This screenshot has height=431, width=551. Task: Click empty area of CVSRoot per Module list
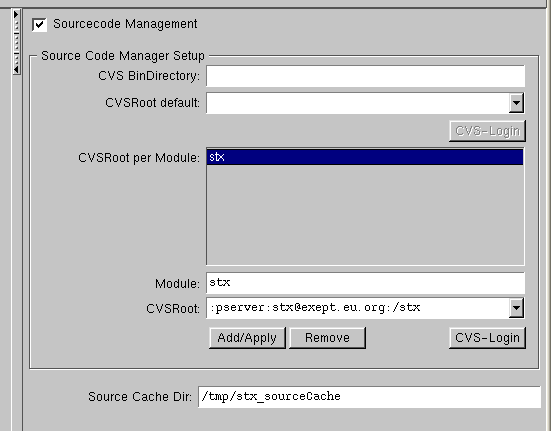[365, 214]
